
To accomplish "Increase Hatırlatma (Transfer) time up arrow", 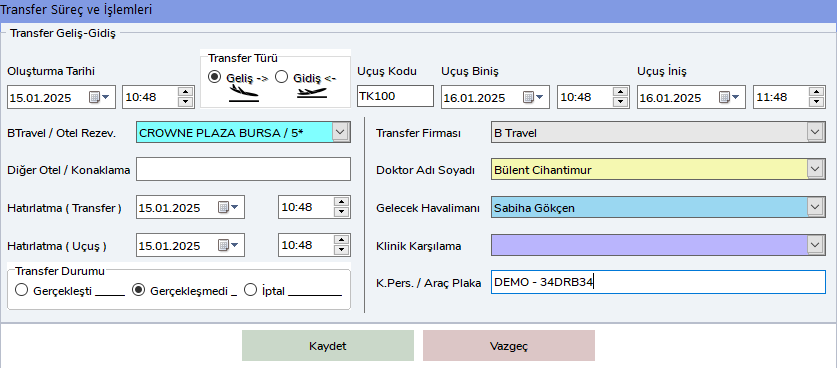I will click(x=342, y=202).
